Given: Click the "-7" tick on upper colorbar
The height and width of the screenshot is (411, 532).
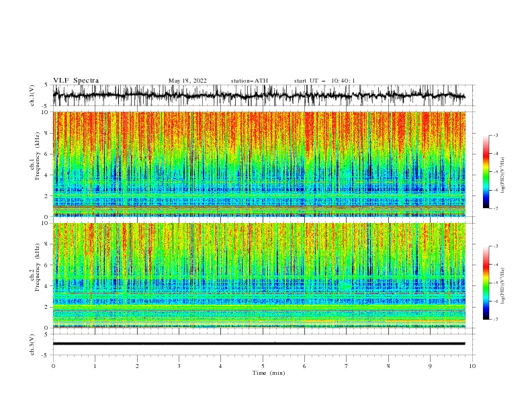Looking at the screenshot, I should pyautogui.click(x=496, y=209).
